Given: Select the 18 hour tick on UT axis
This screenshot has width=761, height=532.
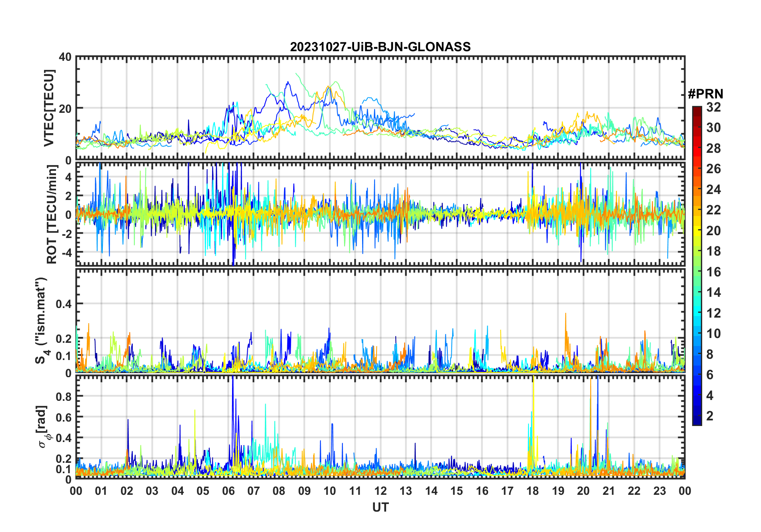Looking at the screenshot, I should point(533,491).
